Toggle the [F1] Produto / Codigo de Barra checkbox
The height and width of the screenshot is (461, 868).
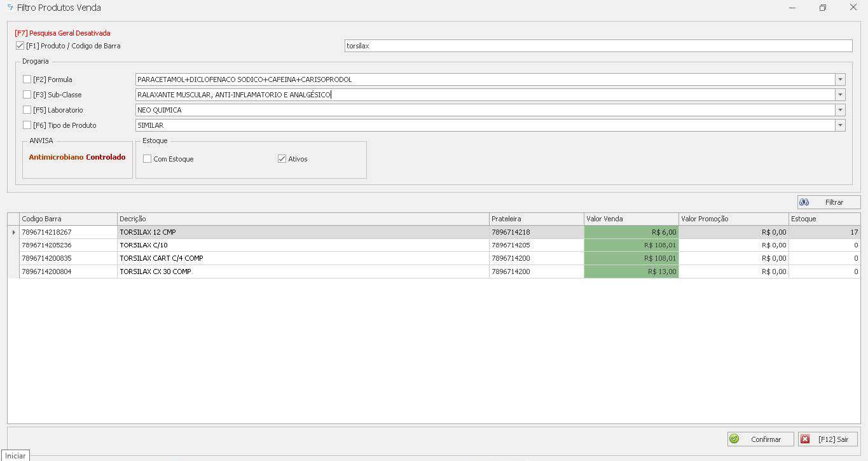click(20, 46)
